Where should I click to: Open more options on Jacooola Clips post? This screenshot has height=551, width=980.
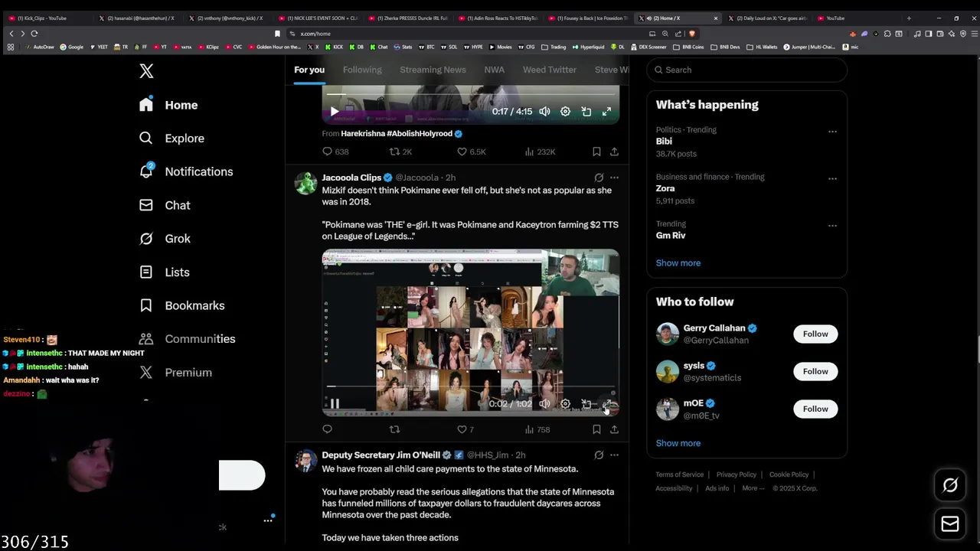614,178
